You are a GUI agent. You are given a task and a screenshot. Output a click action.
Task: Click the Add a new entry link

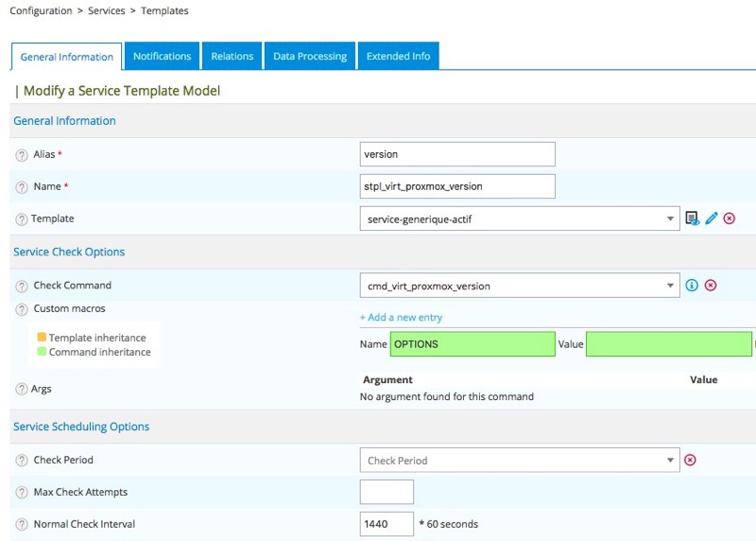401,318
